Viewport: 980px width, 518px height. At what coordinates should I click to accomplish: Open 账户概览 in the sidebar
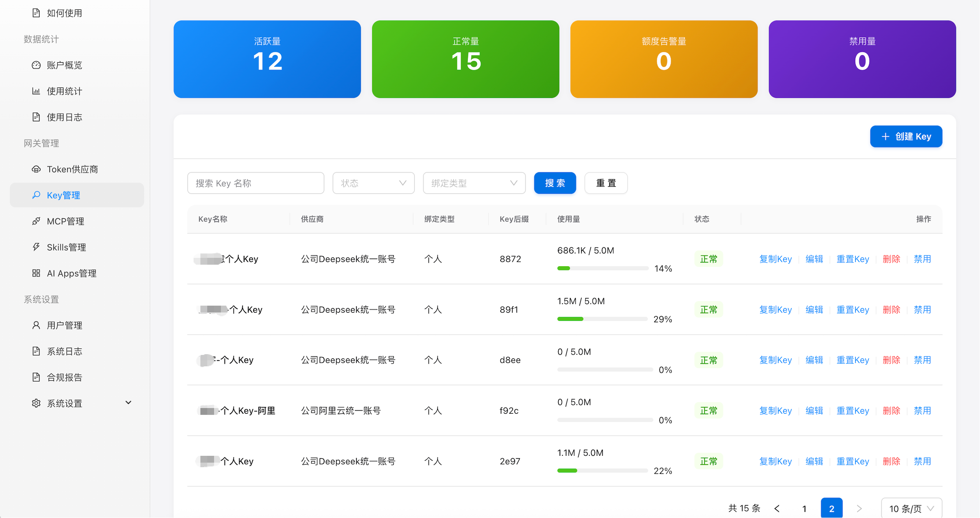77,65
